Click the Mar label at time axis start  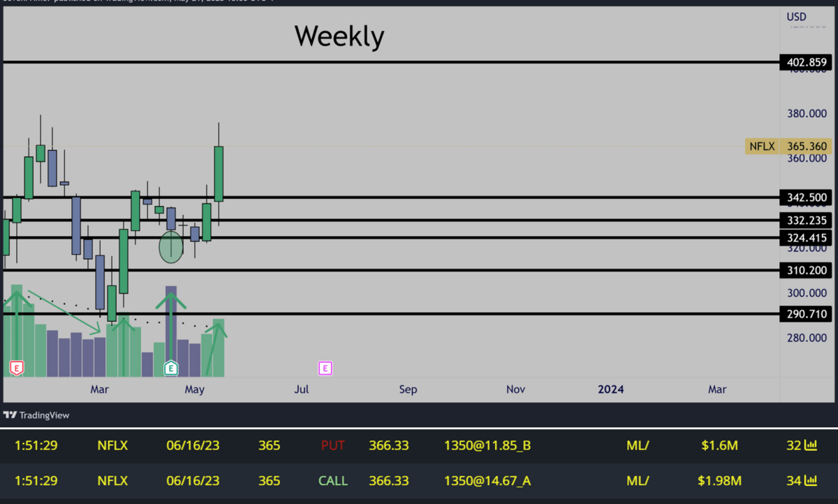point(99,390)
